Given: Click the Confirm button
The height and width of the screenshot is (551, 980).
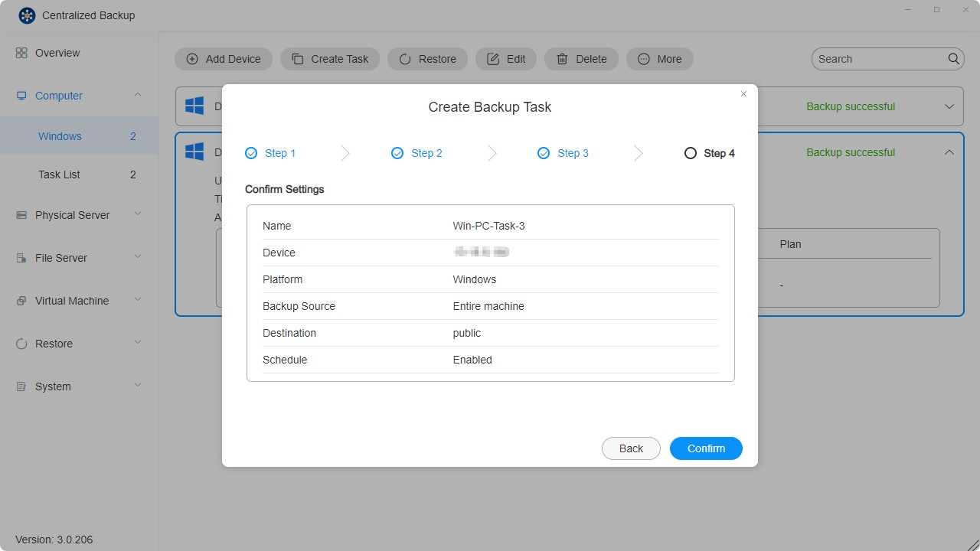Looking at the screenshot, I should [705, 448].
